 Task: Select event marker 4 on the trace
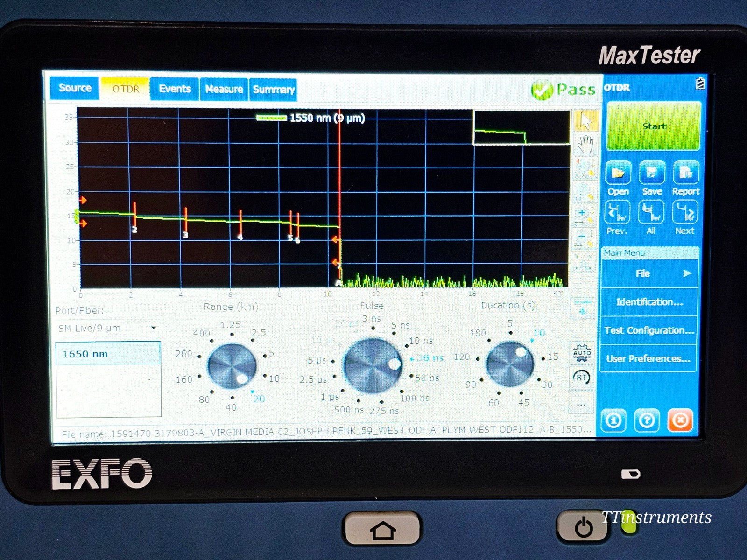[x=240, y=225]
